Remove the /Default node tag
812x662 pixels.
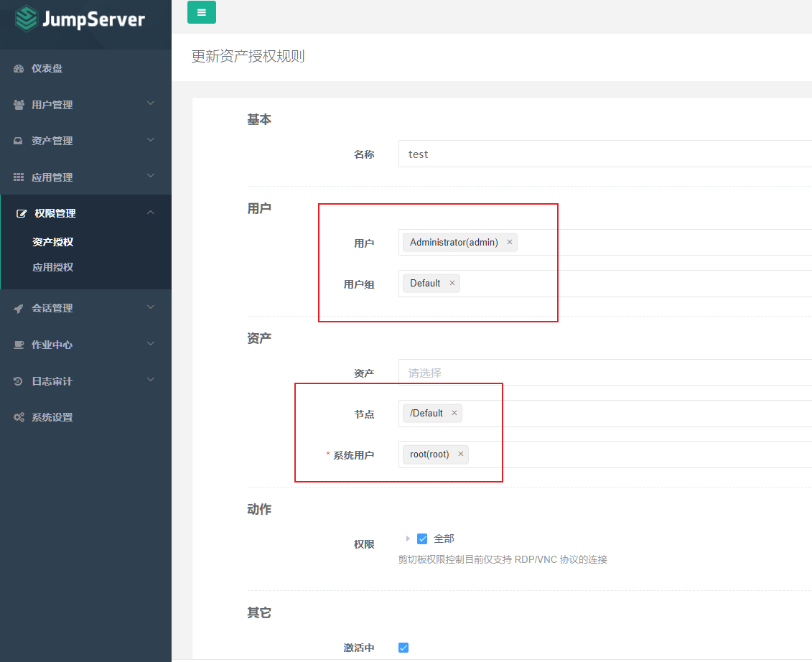454,413
